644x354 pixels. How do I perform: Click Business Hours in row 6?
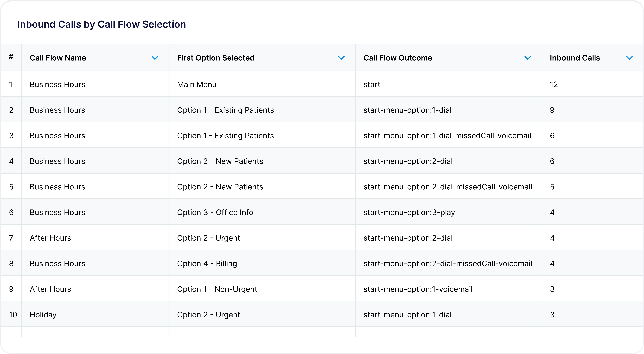click(57, 212)
